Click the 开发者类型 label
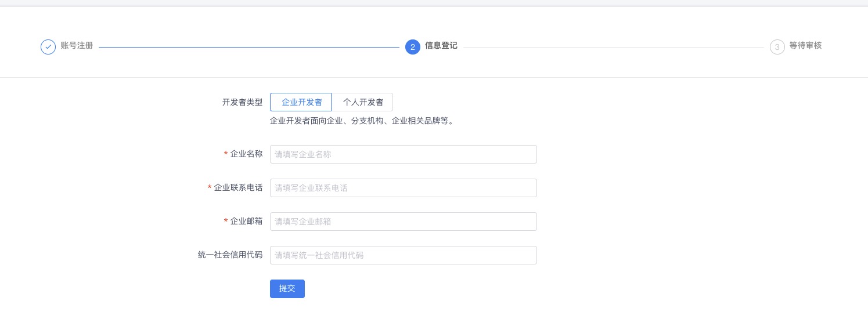Viewport: 868px width, 330px height. (243, 102)
